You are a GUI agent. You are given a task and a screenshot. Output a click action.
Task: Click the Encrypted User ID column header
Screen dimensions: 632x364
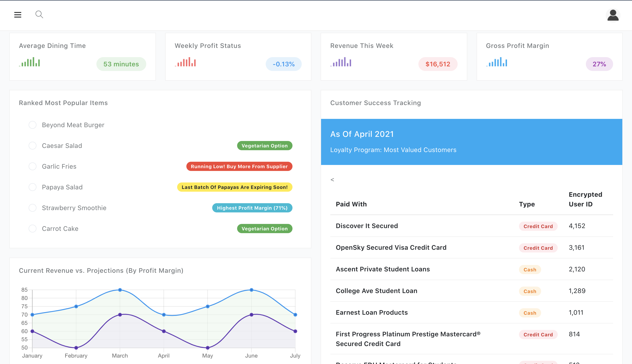585,199
